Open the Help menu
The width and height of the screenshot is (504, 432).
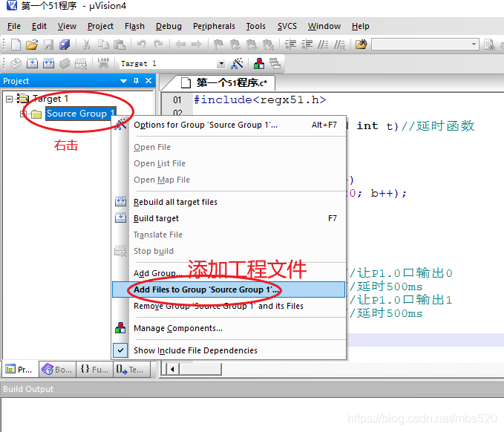[360, 26]
